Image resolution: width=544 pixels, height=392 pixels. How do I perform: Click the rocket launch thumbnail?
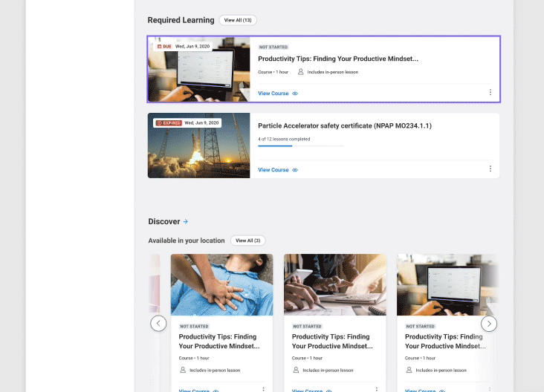[198, 146]
